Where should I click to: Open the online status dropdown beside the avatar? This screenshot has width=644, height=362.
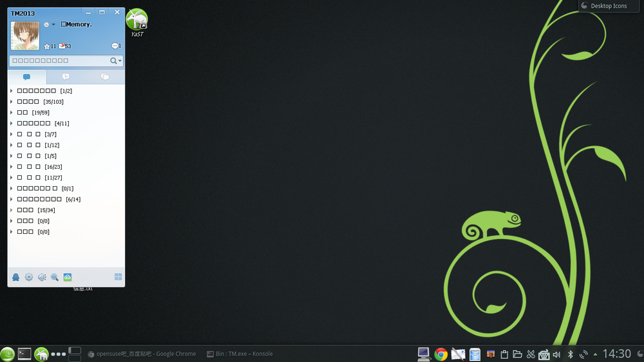(50, 24)
